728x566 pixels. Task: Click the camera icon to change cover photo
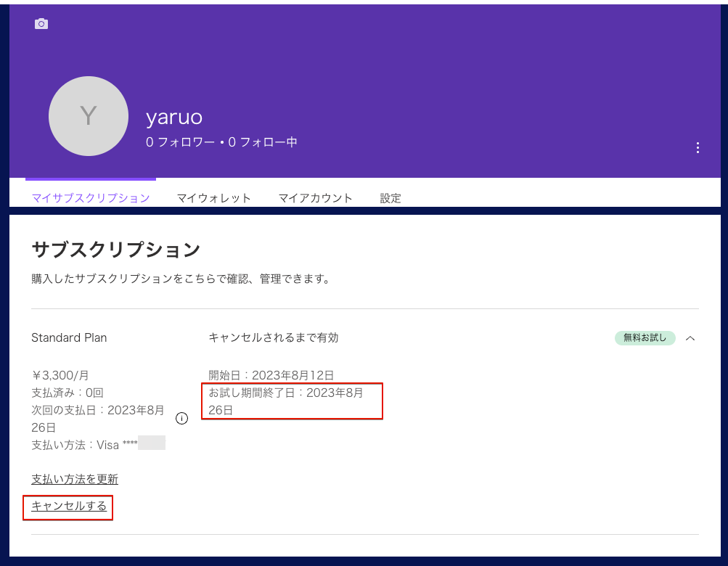[x=41, y=24]
